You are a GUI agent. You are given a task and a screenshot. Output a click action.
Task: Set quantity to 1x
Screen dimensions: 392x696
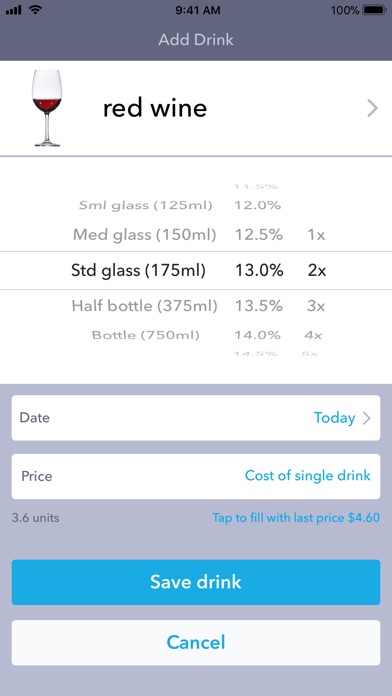tap(316, 234)
